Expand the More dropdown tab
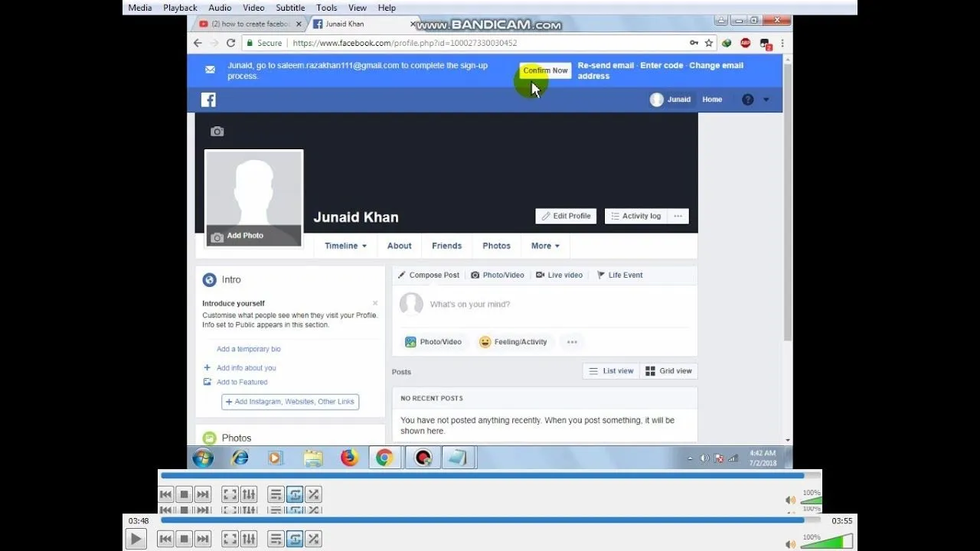980x551 pixels. pos(545,246)
